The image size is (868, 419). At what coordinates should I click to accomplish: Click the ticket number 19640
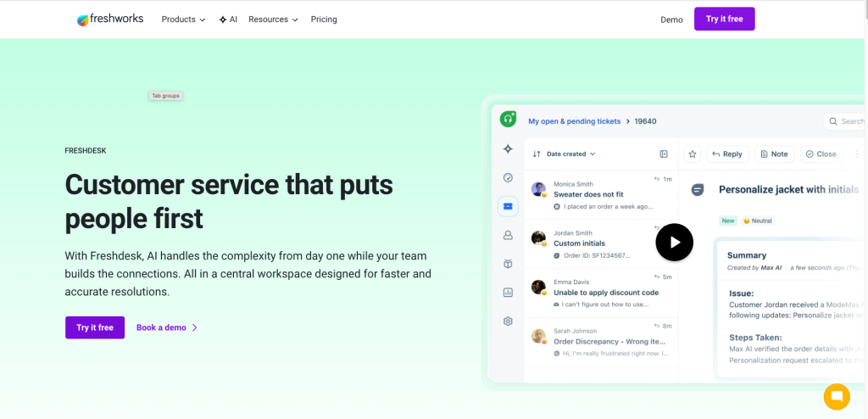click(645, 120)
